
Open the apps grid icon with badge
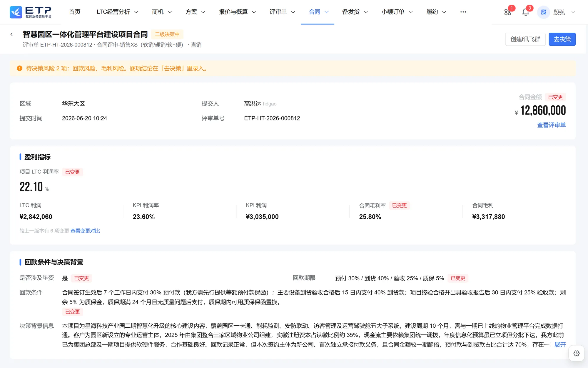507,12
